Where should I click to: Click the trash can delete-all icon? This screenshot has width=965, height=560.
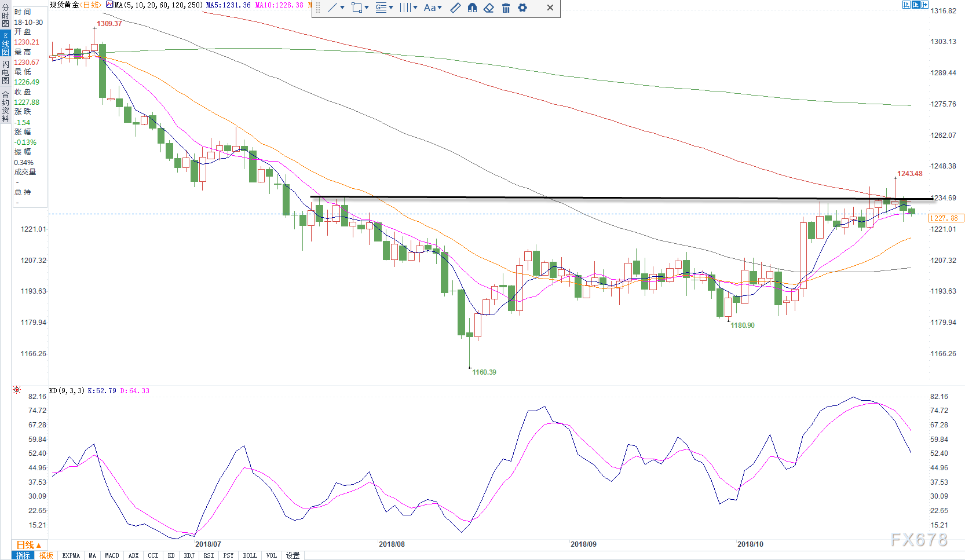(506, 8)
